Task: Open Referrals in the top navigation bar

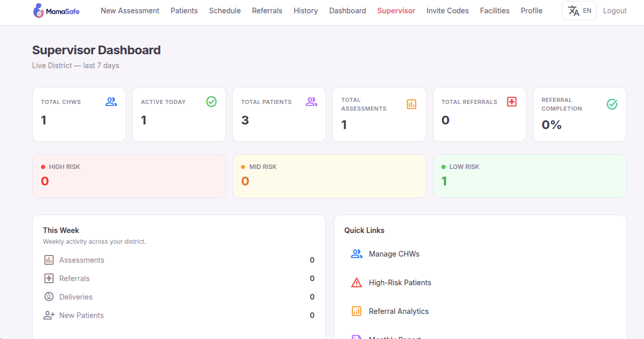Action: (x=267, y=11)
